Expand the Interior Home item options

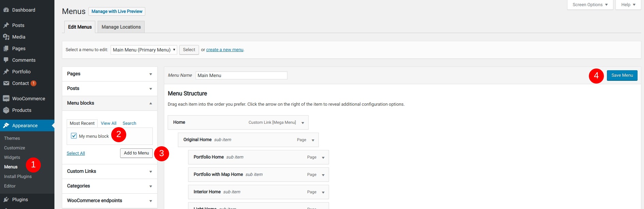coord(323,192)
